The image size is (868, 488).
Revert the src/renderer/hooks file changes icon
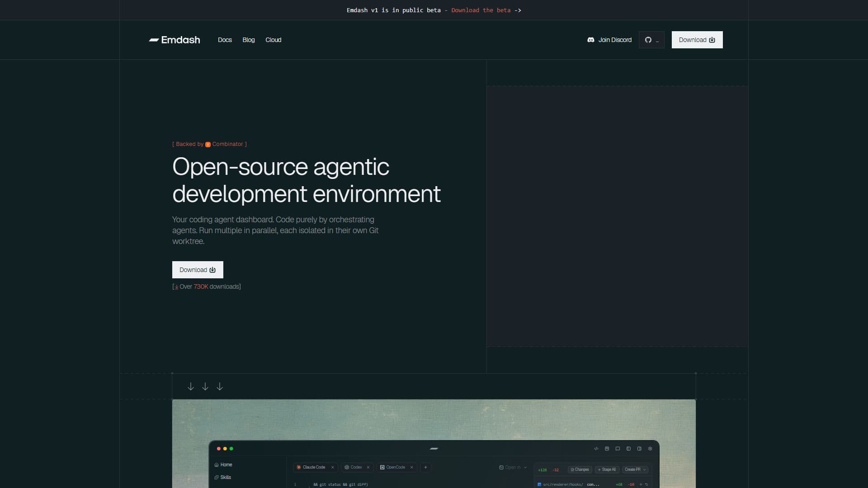pyautogui.click(x=646, y=484)
